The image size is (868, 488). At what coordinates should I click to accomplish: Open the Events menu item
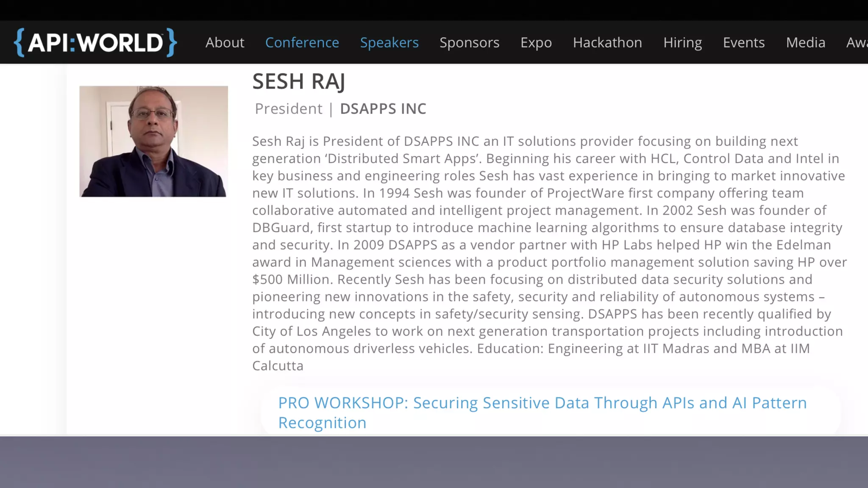pos(744,42)
